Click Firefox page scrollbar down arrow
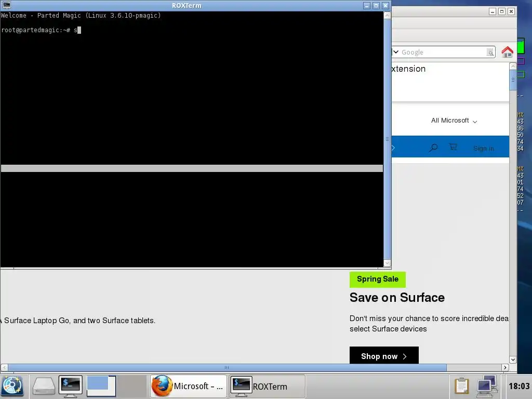This screenshot has width=532, height=399. 513,360
